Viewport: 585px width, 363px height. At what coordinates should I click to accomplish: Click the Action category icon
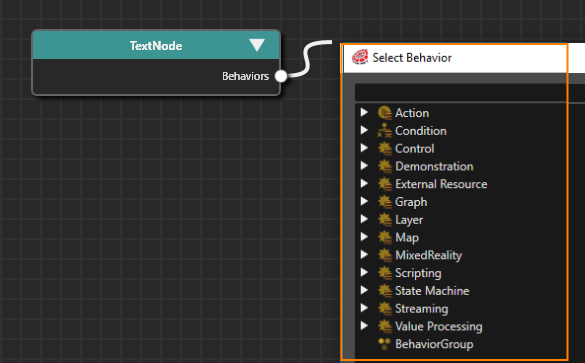(x=385, y=113)
